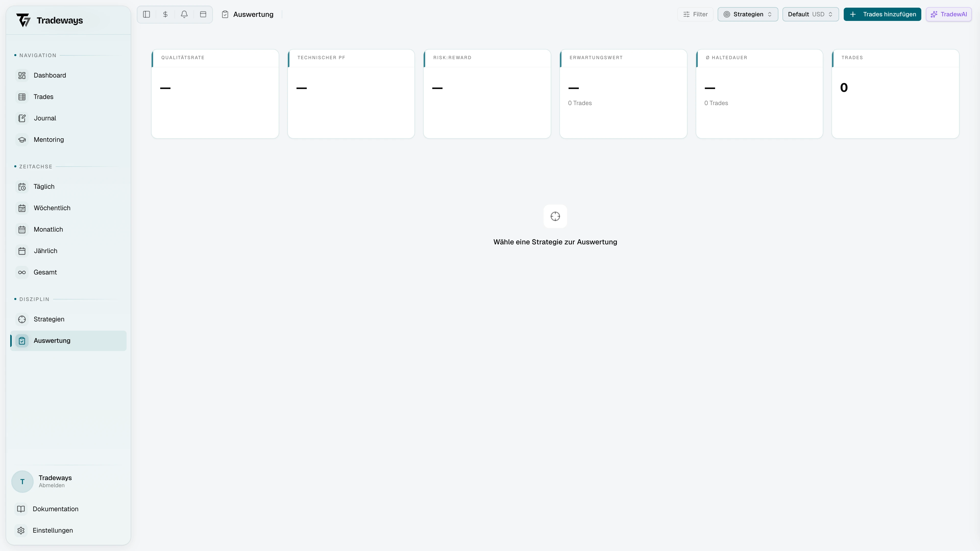Expand the Strategien dropdown in header
Viewport: 980px width, 551px height.
click(x=748, y=15)
